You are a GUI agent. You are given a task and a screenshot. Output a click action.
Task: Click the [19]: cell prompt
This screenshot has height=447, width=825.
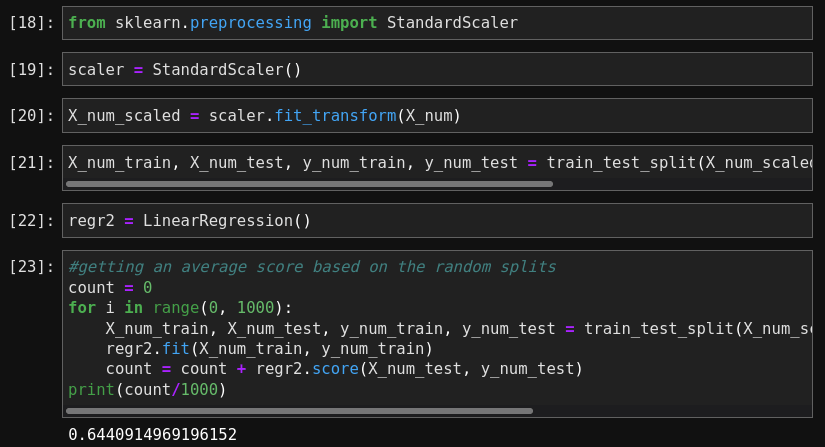pos(32,69)
